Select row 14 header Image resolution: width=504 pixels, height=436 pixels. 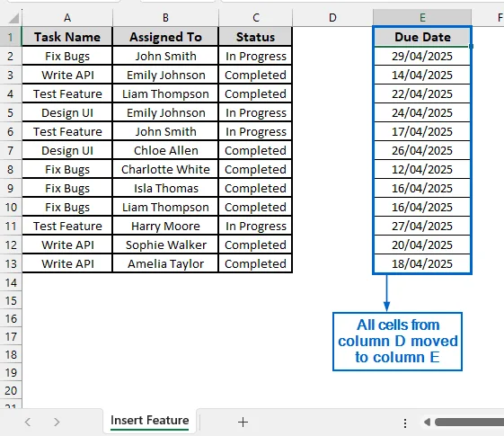[x=11, y=282]
